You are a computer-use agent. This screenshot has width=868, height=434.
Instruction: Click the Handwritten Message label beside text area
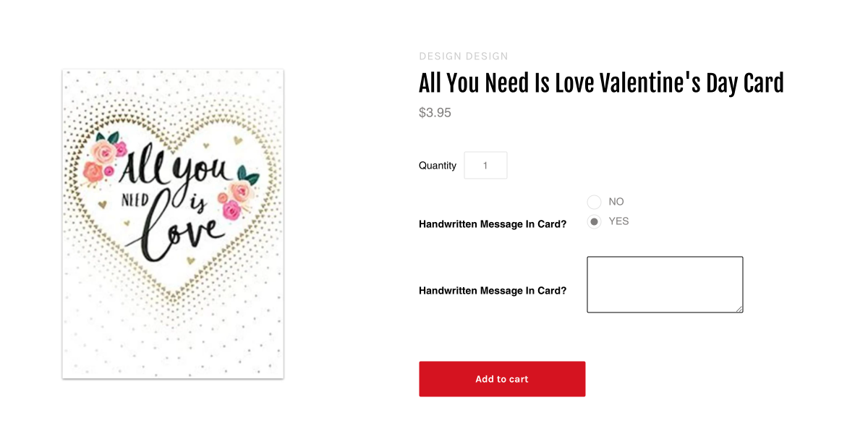point(492,291)
